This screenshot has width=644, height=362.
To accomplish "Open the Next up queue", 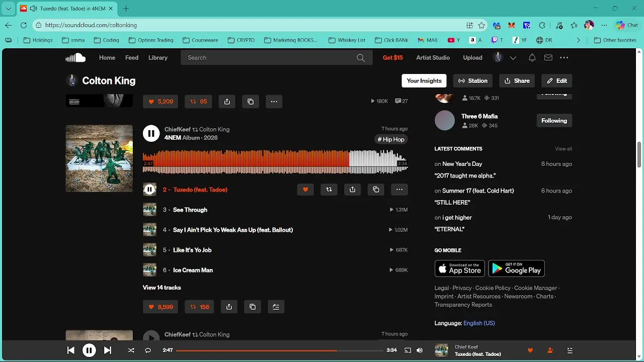I will [x=570, y=350].
